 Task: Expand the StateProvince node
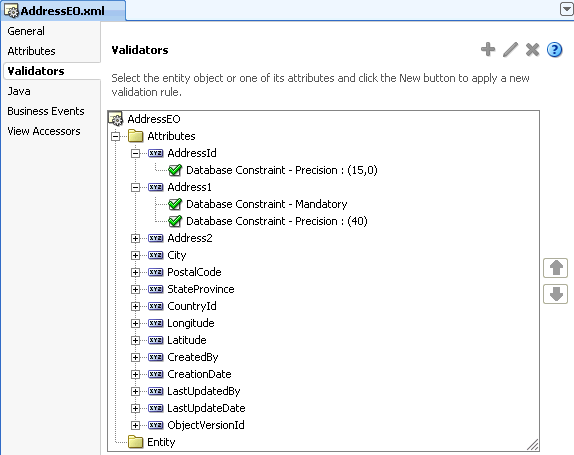(x=135, y=289)
